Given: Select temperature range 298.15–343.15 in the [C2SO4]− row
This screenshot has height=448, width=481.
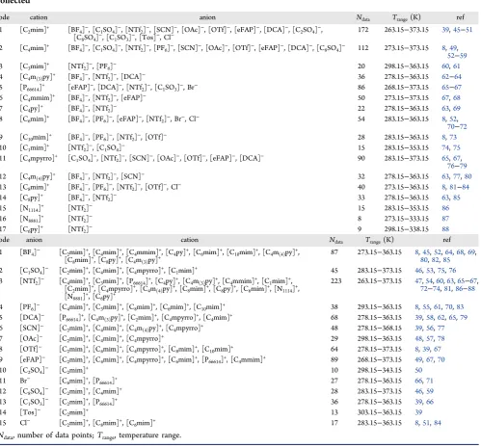Looking at the screenshot, I should click(380, 370).
